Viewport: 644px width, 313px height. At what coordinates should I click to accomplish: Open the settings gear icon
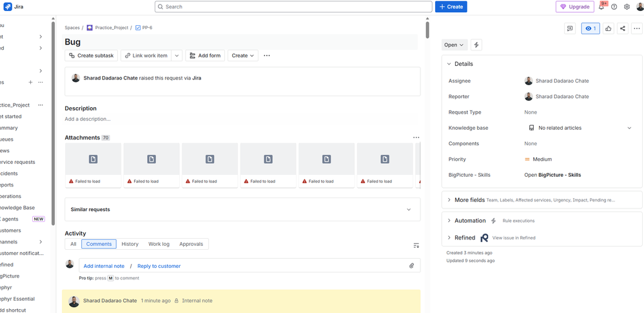(627, 7)
